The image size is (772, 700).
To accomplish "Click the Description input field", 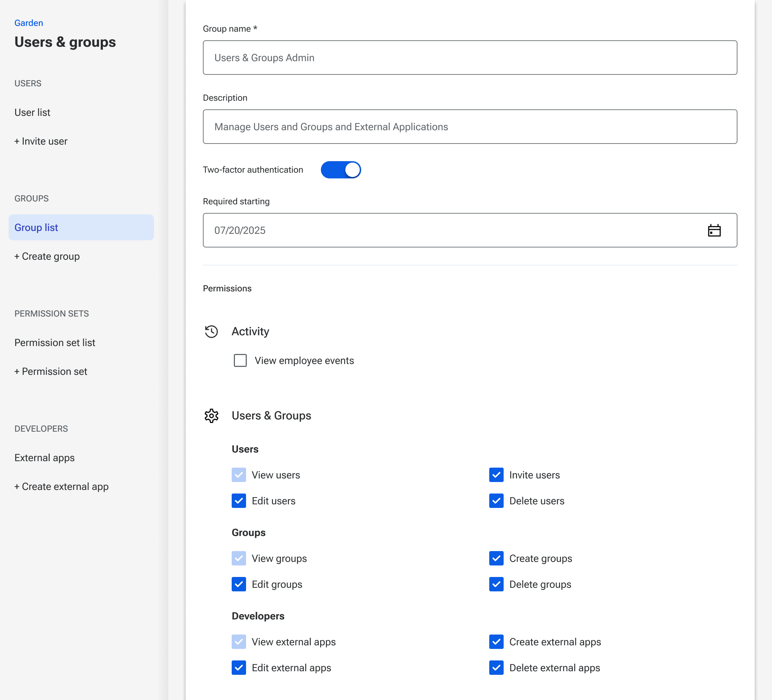I will 469,126.
